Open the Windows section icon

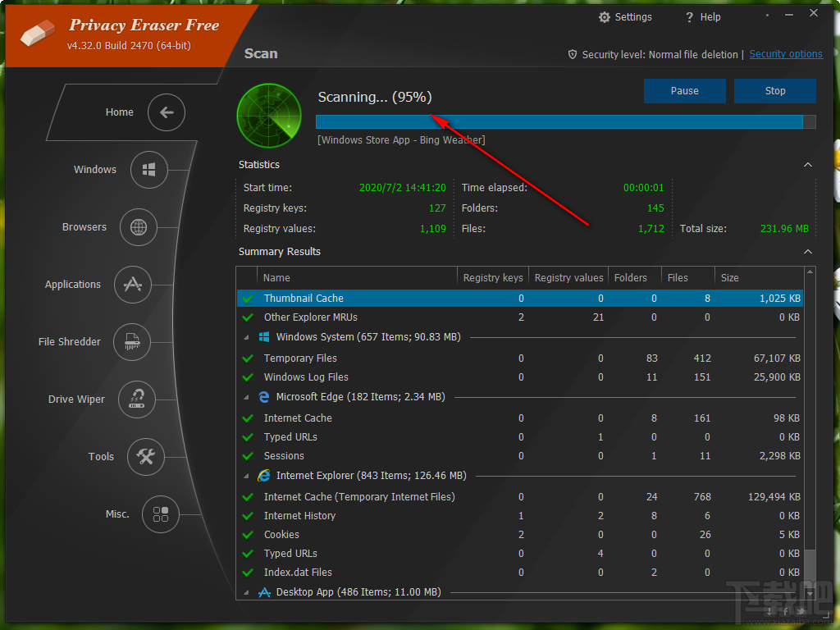click(149, 170)
